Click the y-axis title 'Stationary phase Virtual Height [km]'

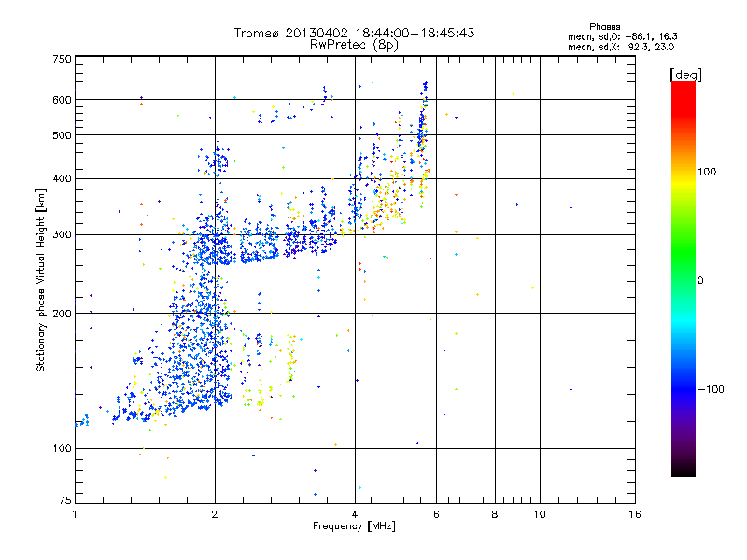[x=40, y=280]
